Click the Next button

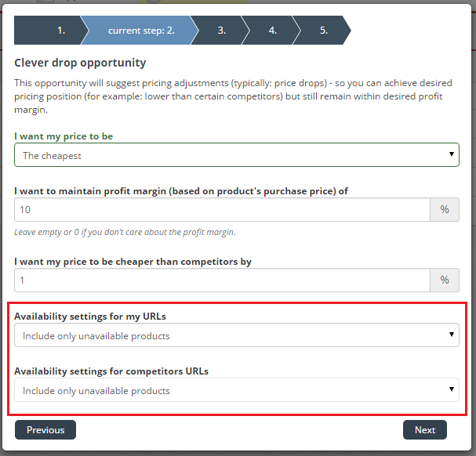425,430
